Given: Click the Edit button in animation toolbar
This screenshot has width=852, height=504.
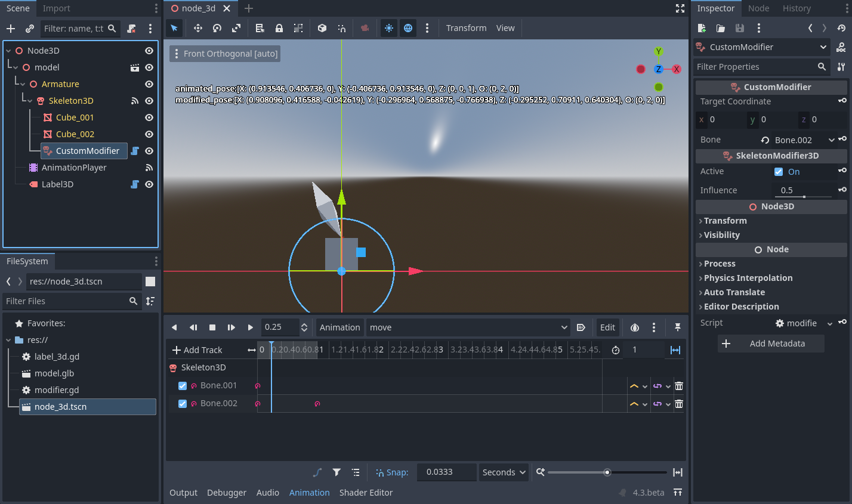Looking at the screenshot, I should tap(607, 327).
